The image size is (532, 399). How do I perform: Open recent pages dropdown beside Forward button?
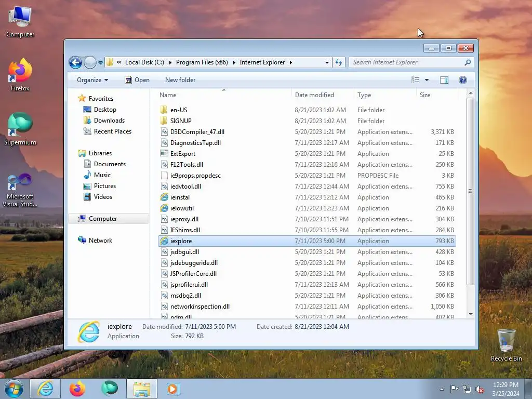coord(100,63)
